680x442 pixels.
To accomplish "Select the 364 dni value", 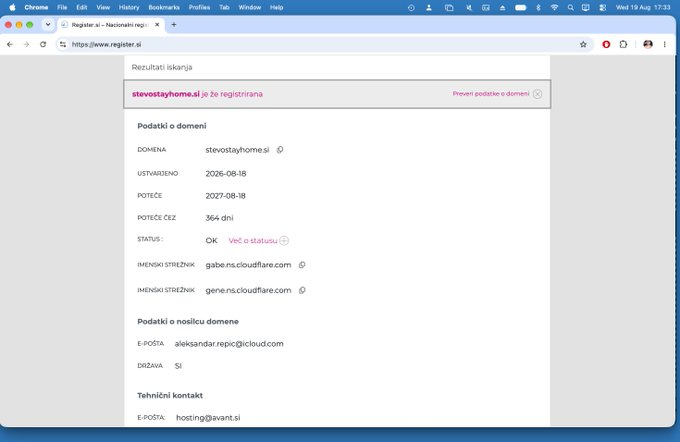I will (219, 218).
